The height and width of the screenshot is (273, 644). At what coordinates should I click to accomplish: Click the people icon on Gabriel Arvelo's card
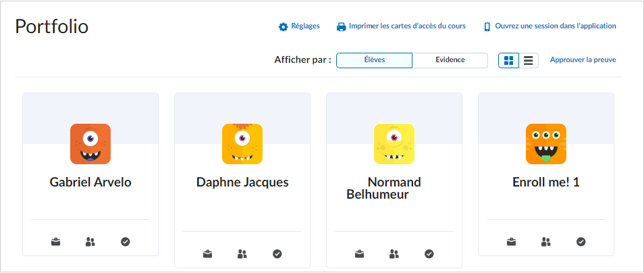90,242
